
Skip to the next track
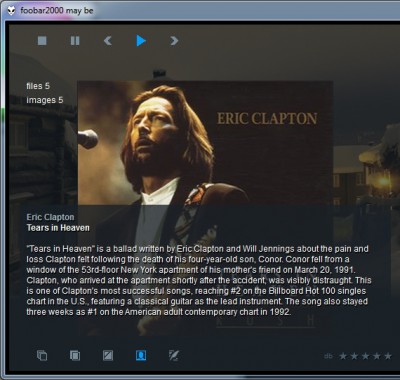pyautogui.click(x=174, y=41)
